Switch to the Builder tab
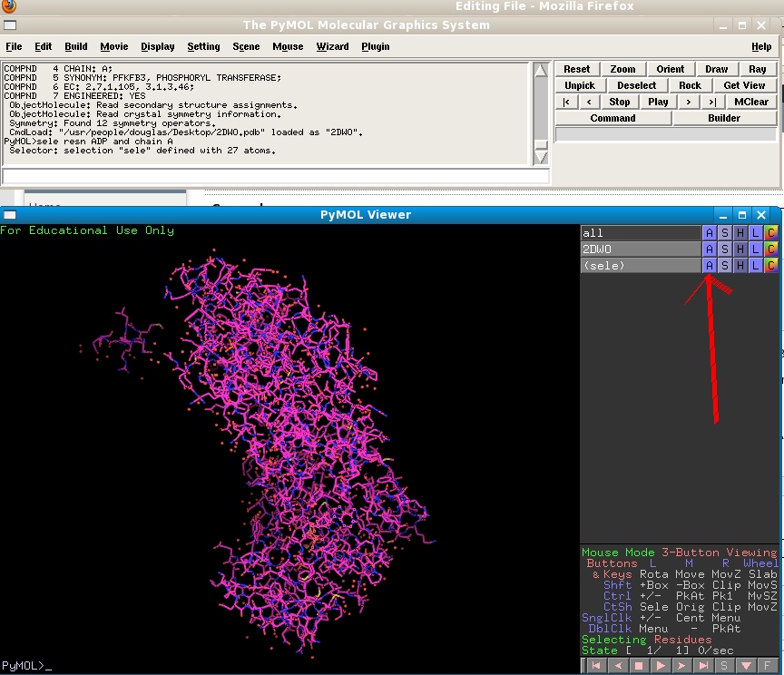 [724, 119]
